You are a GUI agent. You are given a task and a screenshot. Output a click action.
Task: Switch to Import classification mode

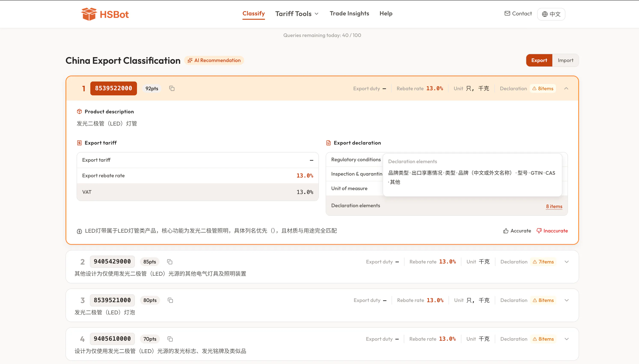[565, 60]
